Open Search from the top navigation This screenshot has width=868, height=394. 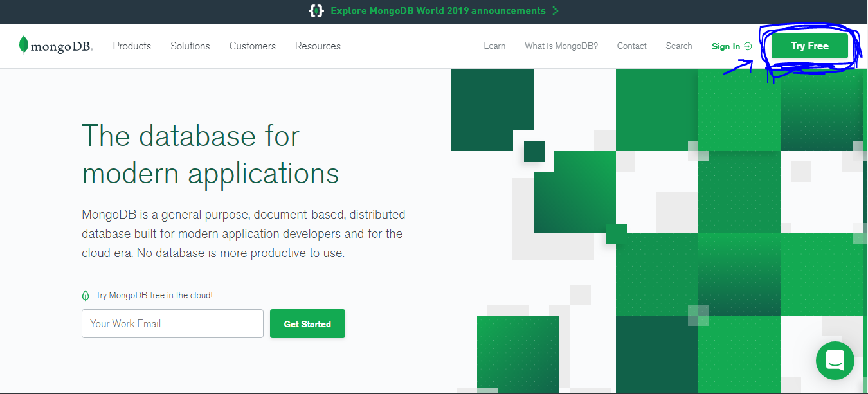coord(678,46)
